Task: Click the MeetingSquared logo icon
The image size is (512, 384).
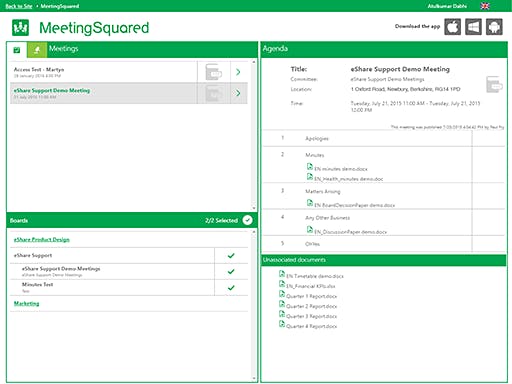Action: [20, 27]
